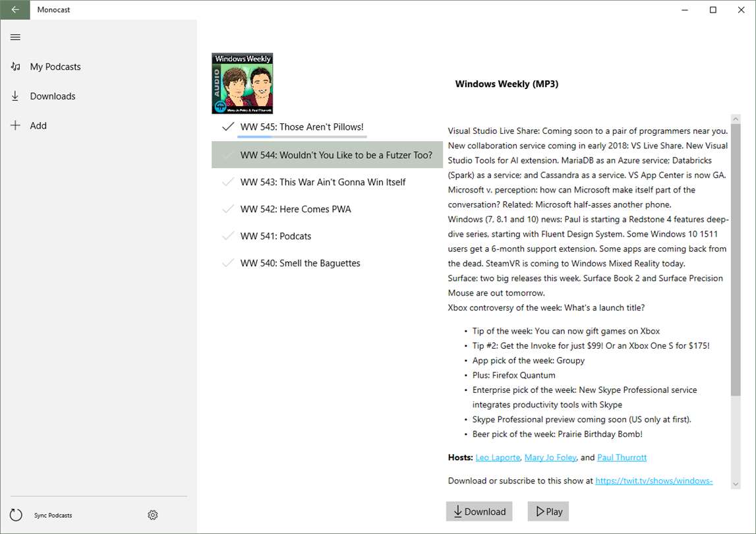The image size is (756, 534).
Task: Open the Mary Jo Foley host link
Action: pyautogui.click(x=550, y=458)
